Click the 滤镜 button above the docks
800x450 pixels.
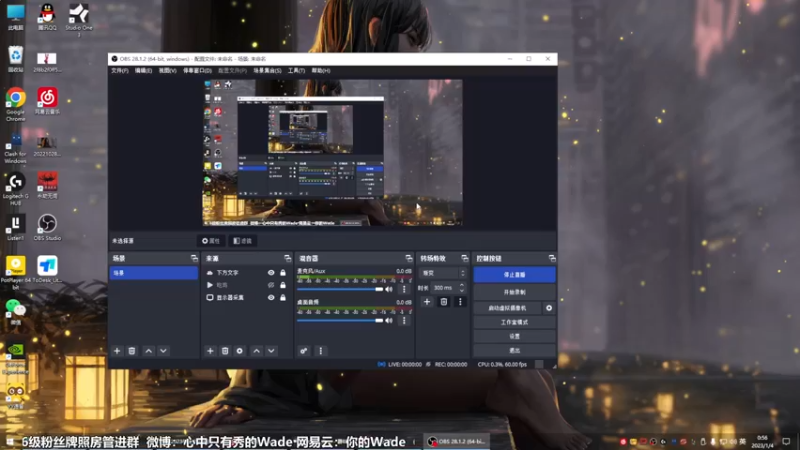(243, 241)
